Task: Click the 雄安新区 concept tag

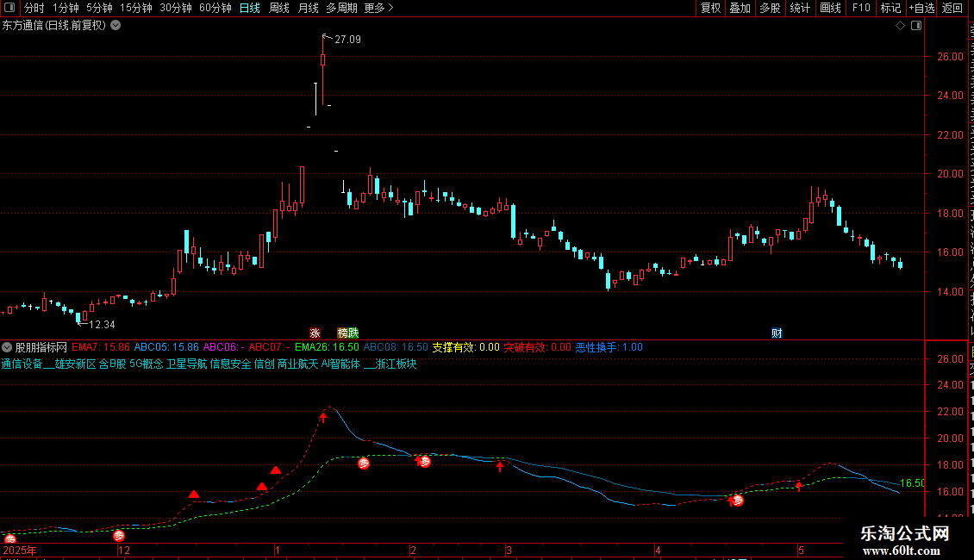Action: coord(75,364)
